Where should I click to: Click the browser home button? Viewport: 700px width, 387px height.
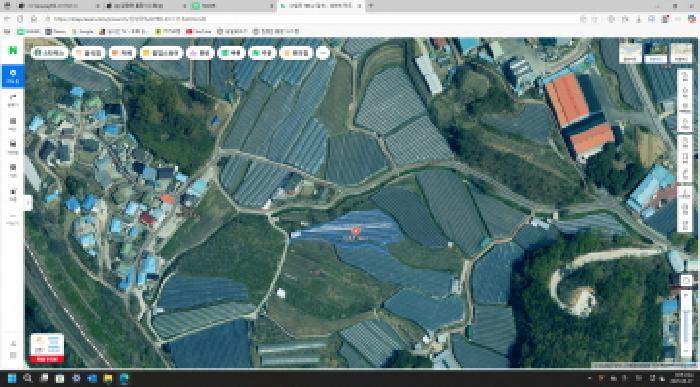click(x=34, y=19)
